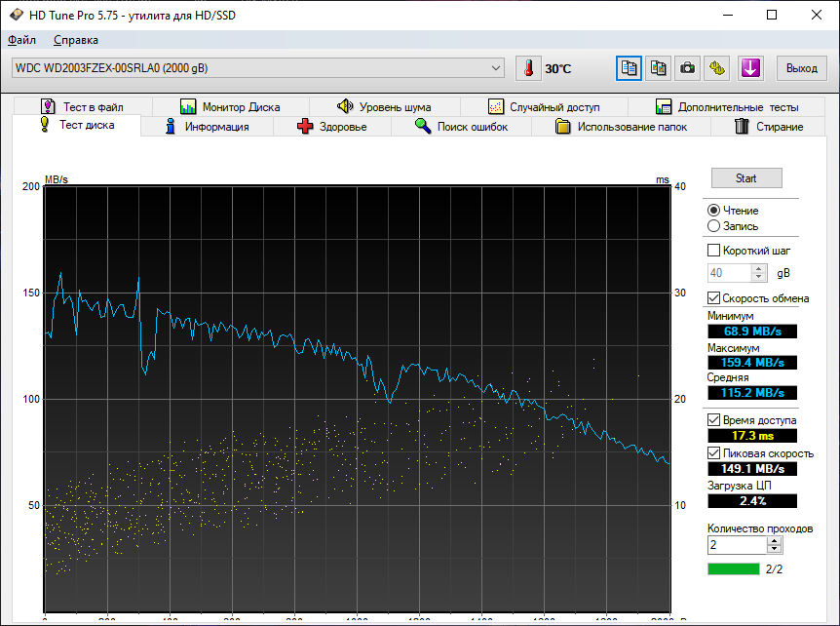Expand the WDC WD2003FZEX drive dropdown
840x626 pixels.
coord(496,68)
